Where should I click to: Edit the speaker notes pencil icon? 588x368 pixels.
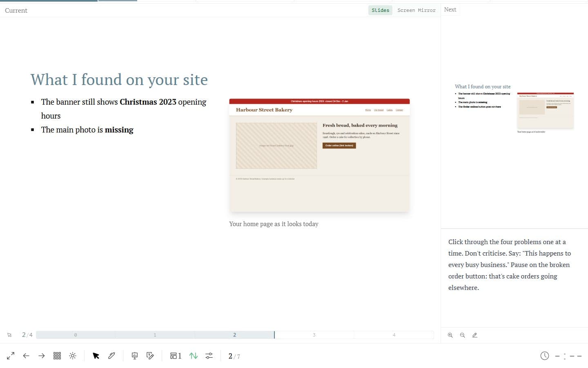click(x=475, y=335)
